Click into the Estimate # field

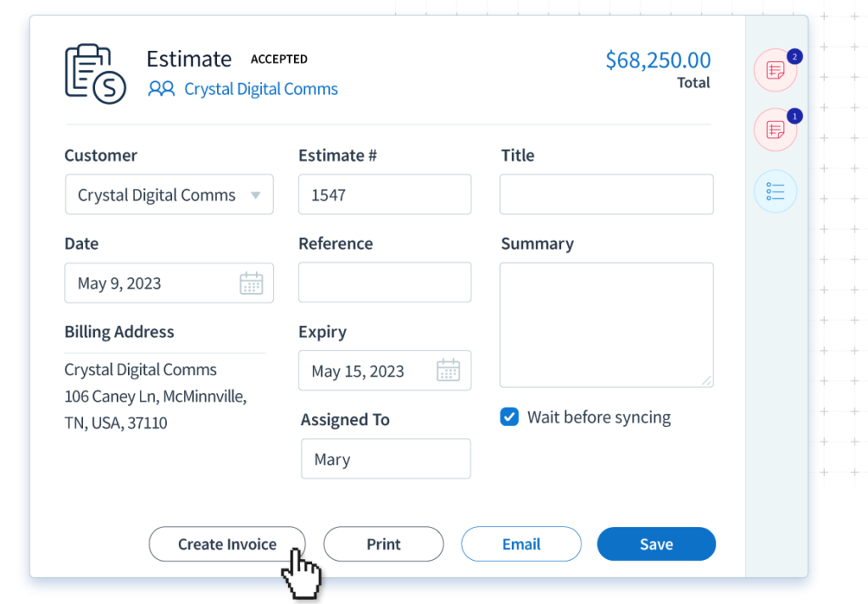[x=384, y=195]
